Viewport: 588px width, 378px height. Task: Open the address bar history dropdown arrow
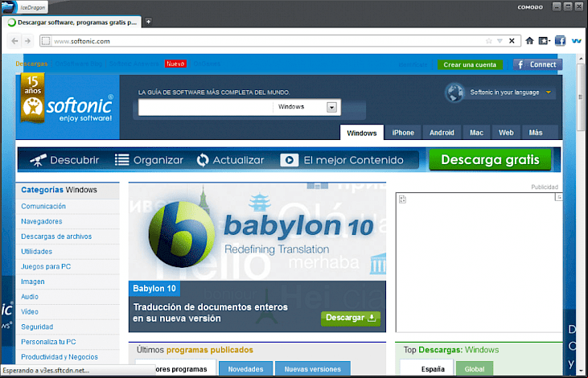tap(500, 41)
